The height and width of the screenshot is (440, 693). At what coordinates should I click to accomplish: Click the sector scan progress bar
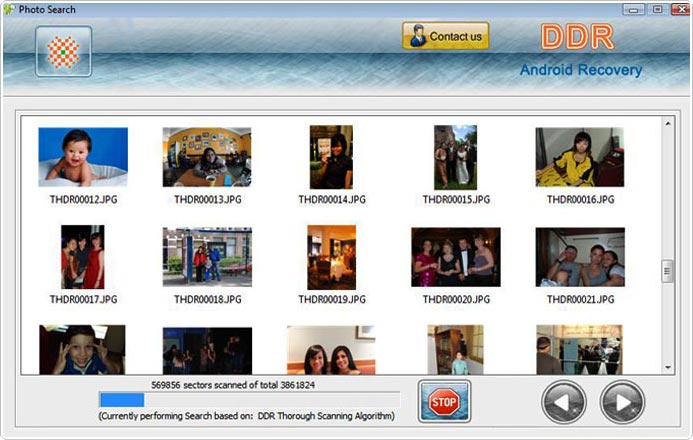coord(250,400)
